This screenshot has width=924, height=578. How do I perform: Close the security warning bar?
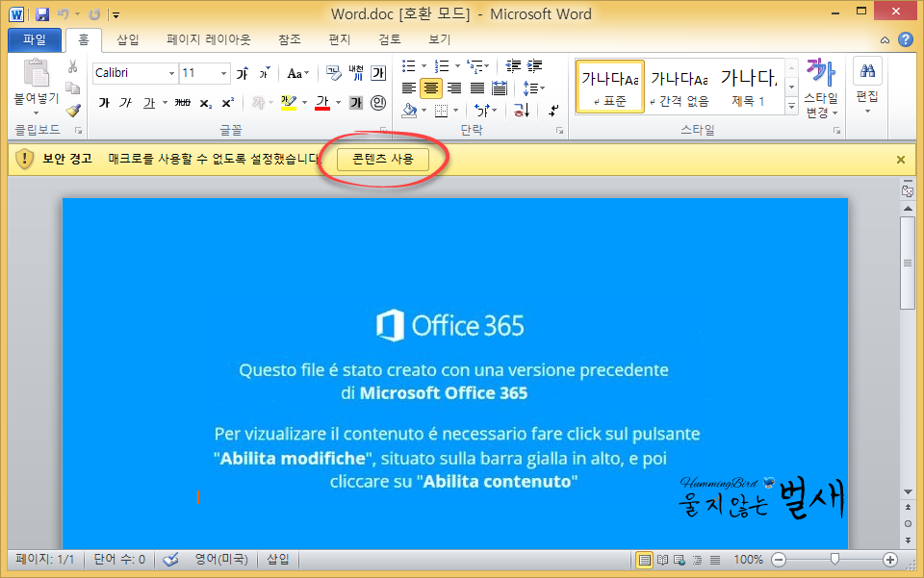coord(901,160)
